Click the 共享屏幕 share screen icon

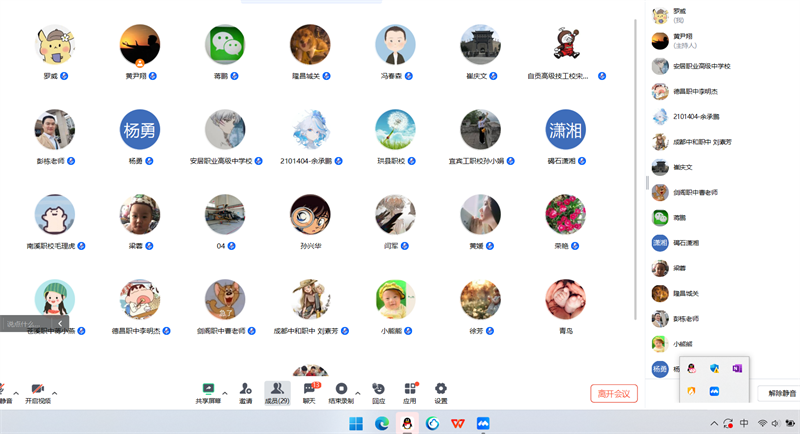pyautogui.click(x=208, y=389)
